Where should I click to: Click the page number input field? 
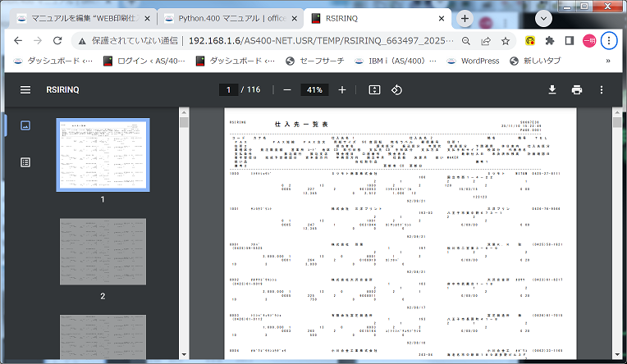228,89
